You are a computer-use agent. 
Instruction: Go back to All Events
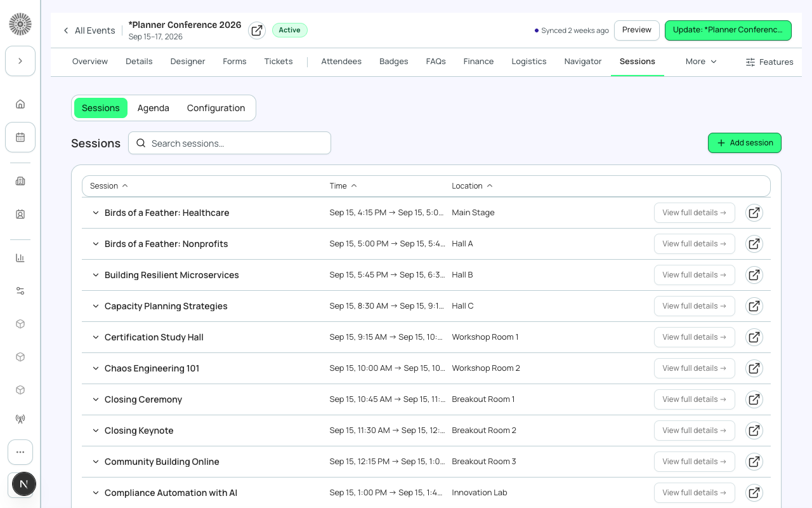coord(89,30)
